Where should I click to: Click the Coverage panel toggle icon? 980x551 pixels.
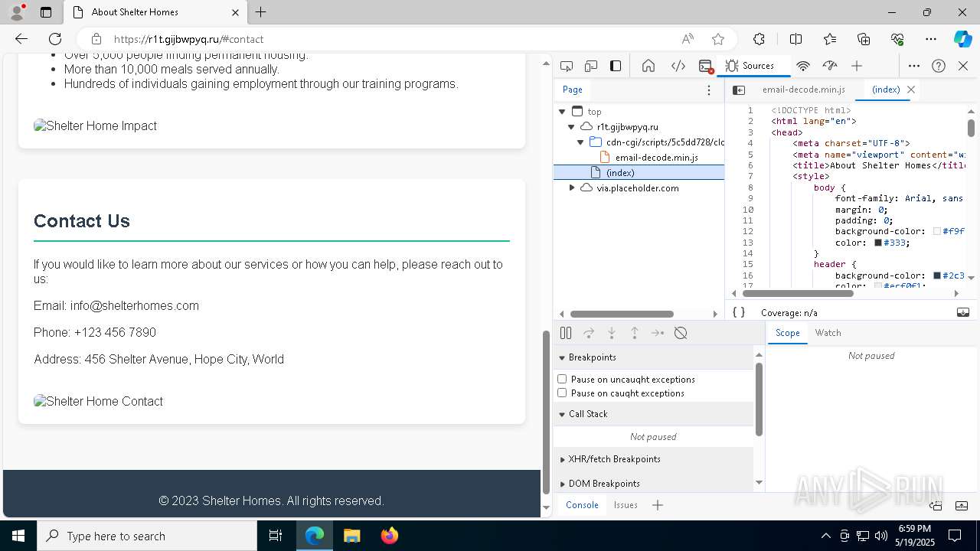[963, 312]
